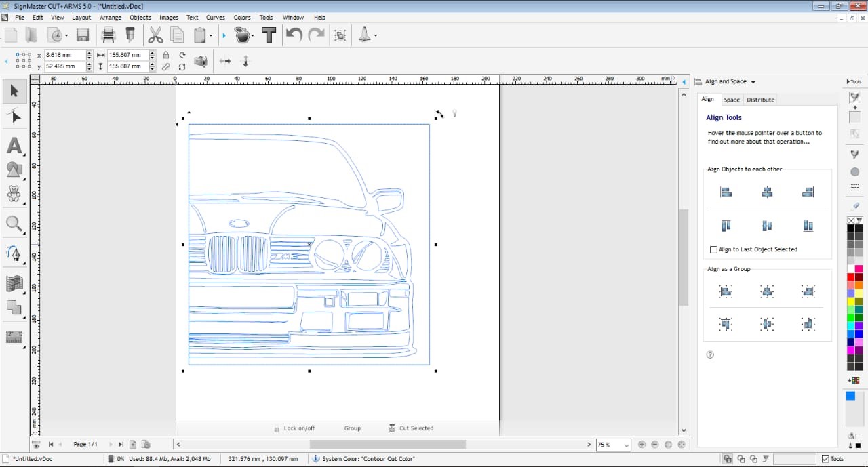The image size is (868, 467).
Task: Open the Images menu
Action: (x=169, y=18)
